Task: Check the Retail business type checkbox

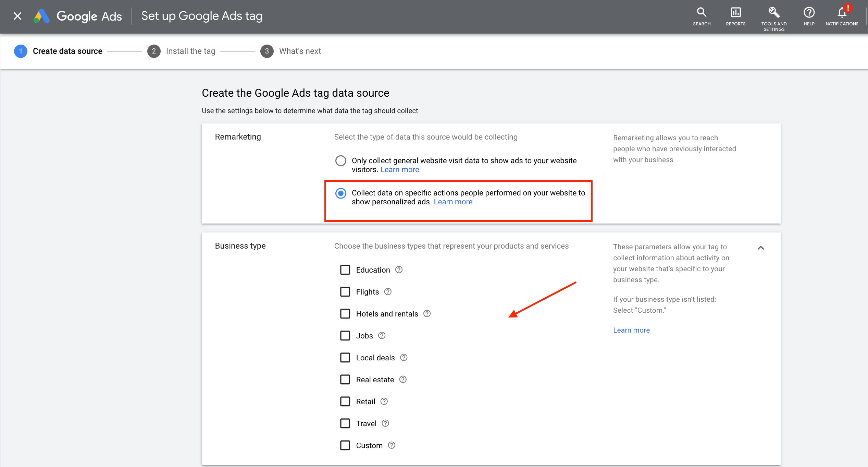Action: click(x=345, y=402)
